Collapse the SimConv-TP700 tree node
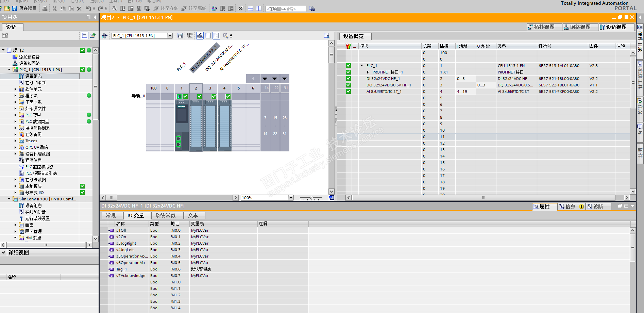The height and width of the screenshot is (313, 644). [x=9, y=199]
